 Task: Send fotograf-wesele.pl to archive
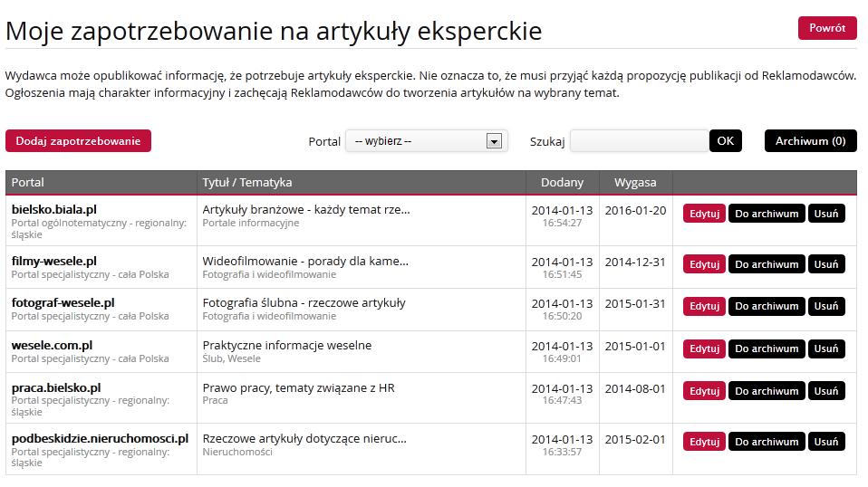tap(767, 306)
